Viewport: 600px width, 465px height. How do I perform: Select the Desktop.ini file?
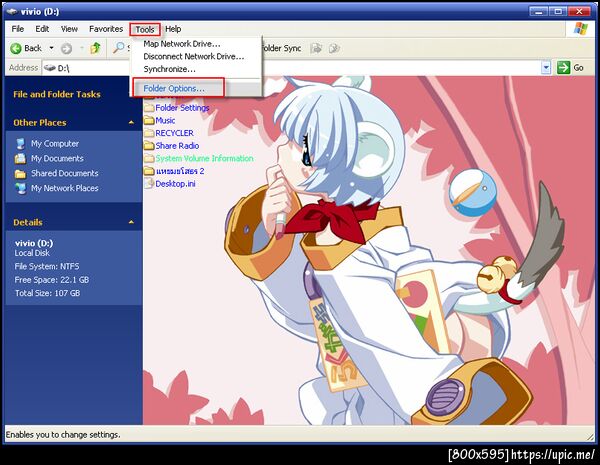pos(170,184)
